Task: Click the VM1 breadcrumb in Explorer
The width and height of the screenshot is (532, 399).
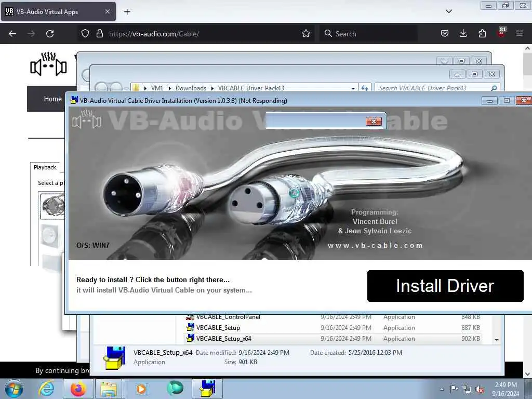Action: (157, 88)
